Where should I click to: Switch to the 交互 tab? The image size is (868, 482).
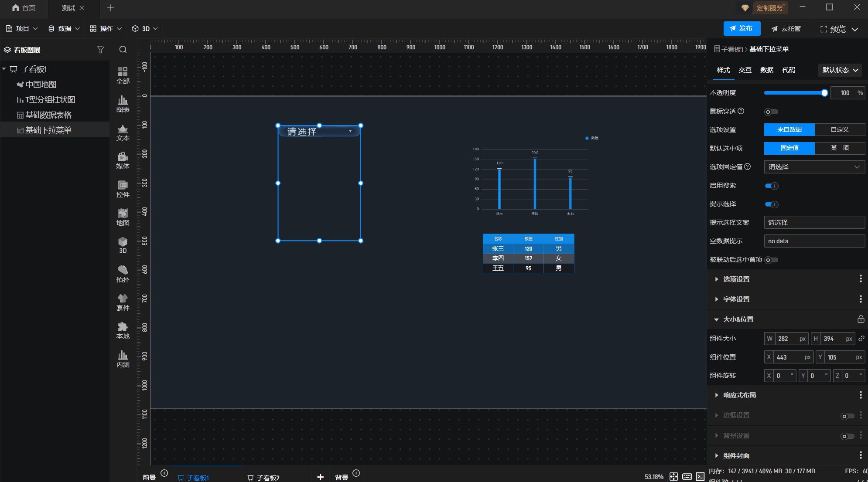(x=745, y=70)
